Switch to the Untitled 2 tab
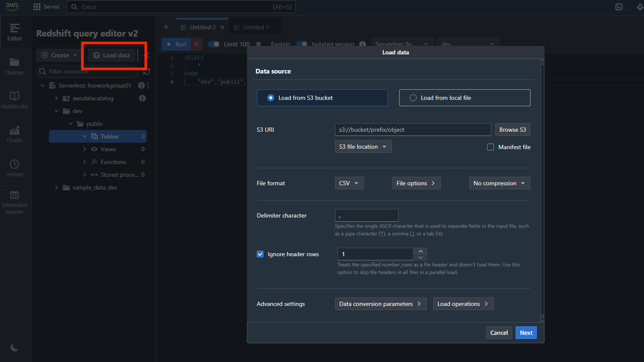Screen dimensions: 644x362 coord(202,27)
